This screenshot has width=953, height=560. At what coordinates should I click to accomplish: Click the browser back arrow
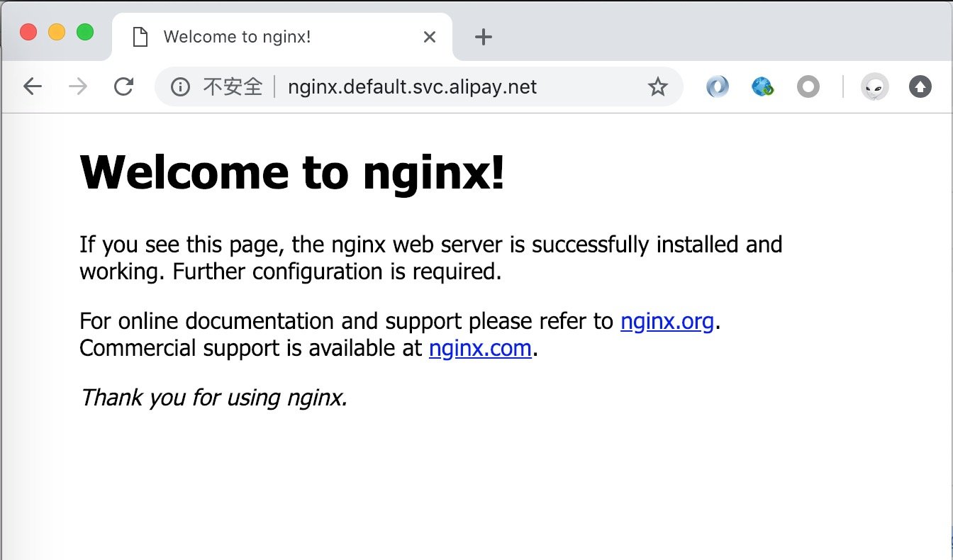tap(33, 86)
